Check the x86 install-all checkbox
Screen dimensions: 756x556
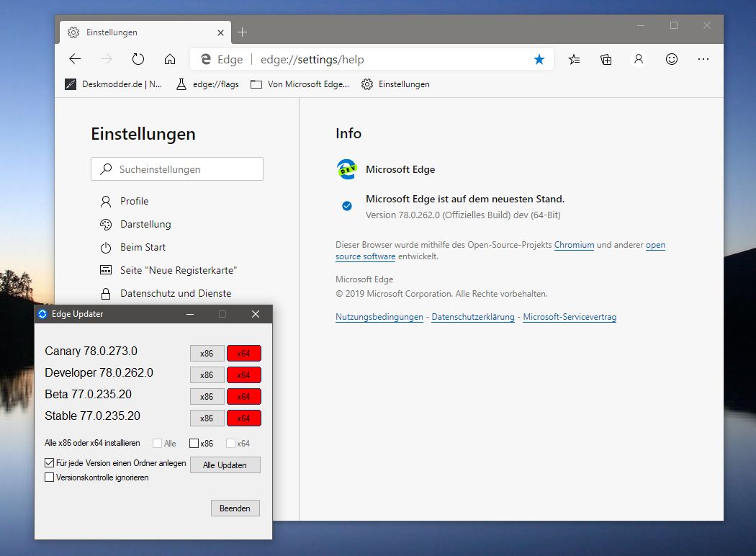pos(194,443)
